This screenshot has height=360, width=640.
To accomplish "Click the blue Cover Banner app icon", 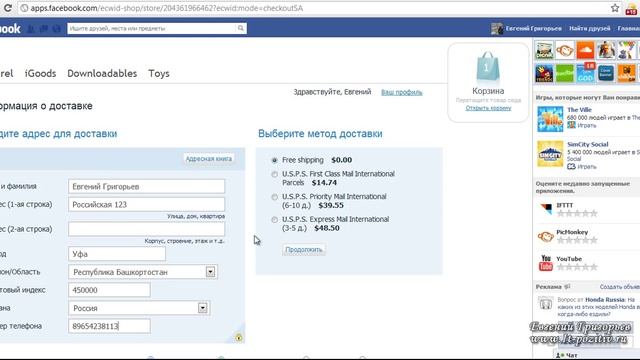I will [x=606, y=73].
